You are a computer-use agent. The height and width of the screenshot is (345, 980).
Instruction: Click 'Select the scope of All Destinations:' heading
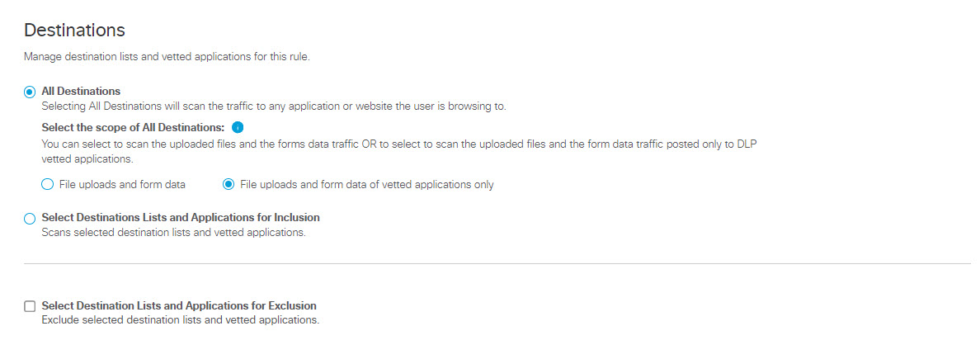pyautogui.click(x=133, y=127)
